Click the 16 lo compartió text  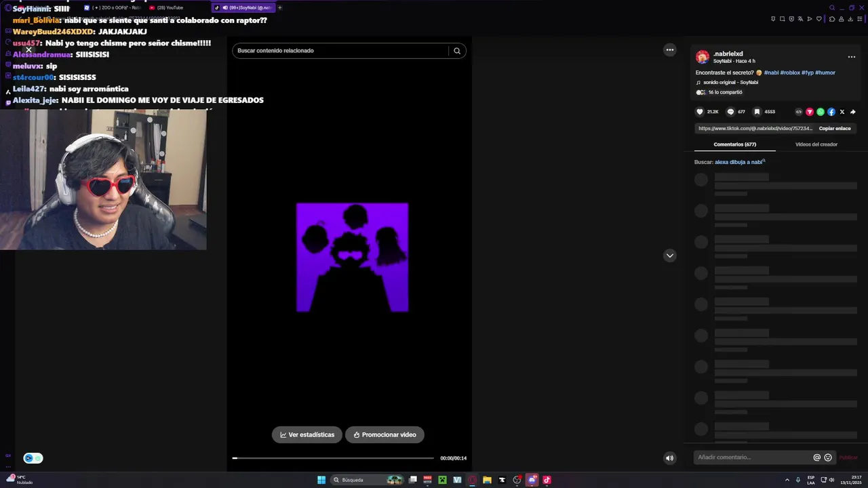click(725, 92)
